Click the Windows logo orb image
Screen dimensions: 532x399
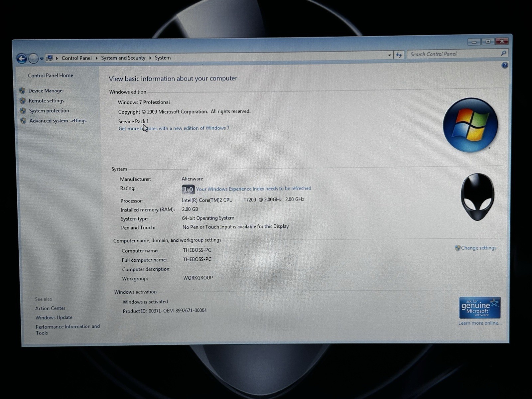pyautogui.click(x=470, y=125)
